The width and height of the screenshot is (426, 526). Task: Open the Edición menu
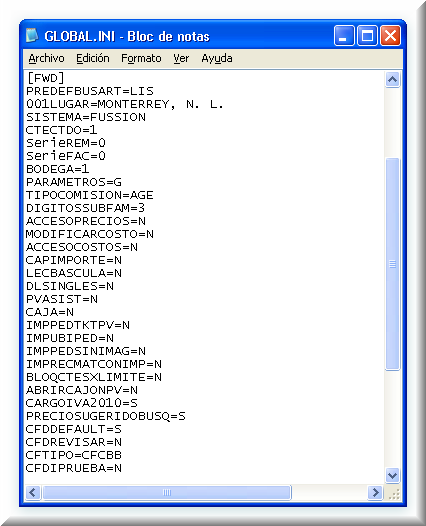tap(93, 58)
